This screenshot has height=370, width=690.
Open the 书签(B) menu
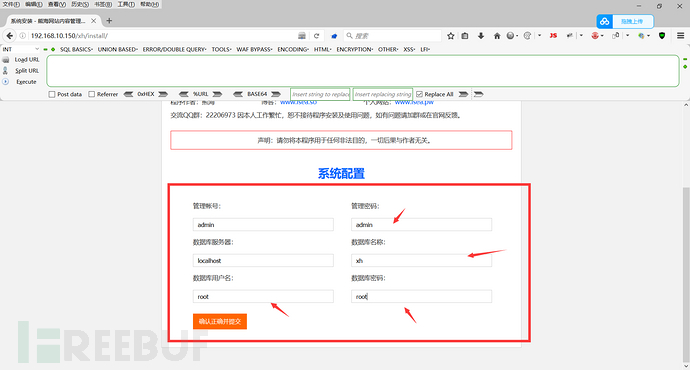click(103, 4)
